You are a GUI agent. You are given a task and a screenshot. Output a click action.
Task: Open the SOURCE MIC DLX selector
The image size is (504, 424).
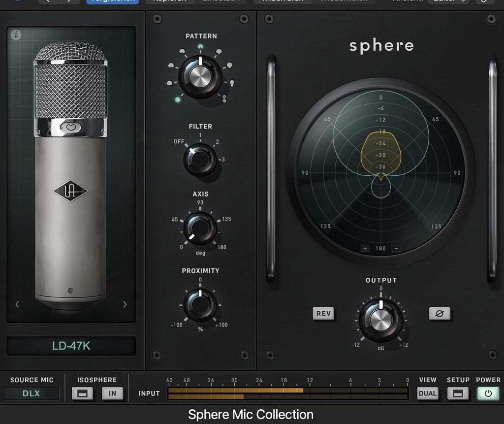click(x=31, y=393)
